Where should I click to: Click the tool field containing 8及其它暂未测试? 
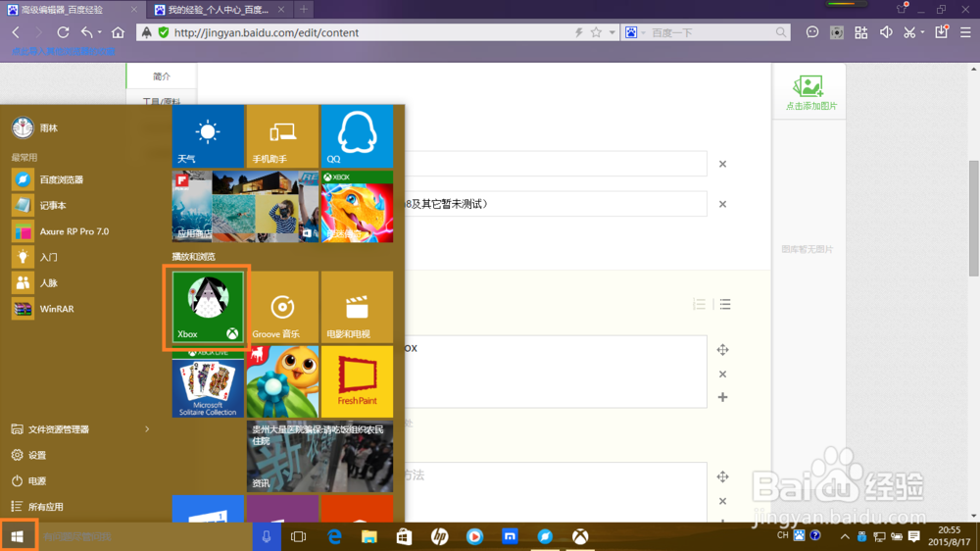(556, 204)
